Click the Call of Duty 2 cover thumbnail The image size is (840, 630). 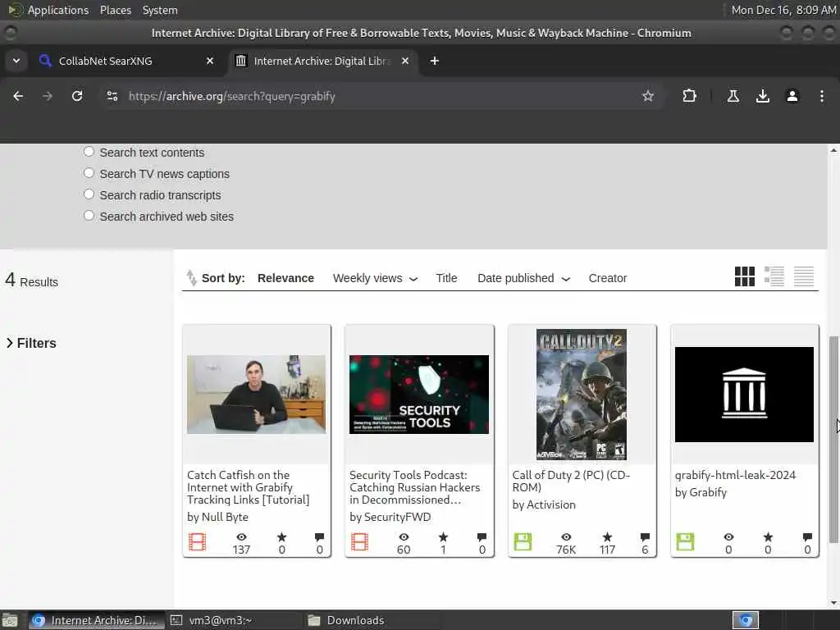pos(582,395)
